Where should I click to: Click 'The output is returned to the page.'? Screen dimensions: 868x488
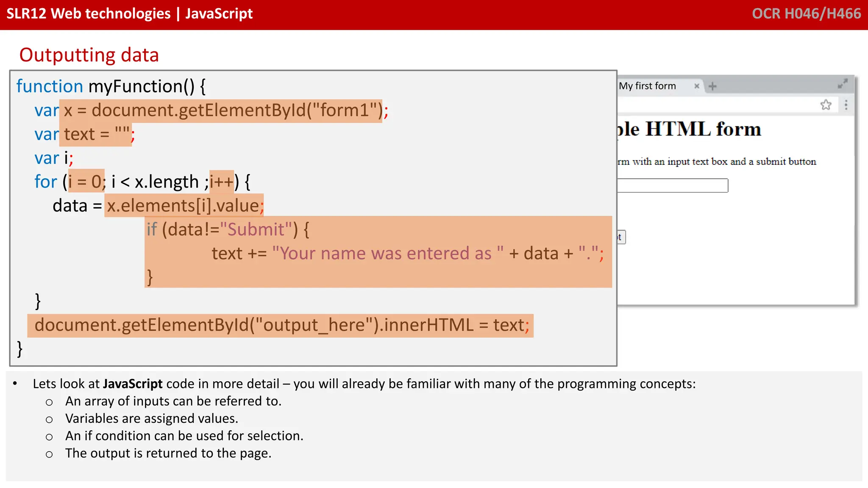coord(168,453)
